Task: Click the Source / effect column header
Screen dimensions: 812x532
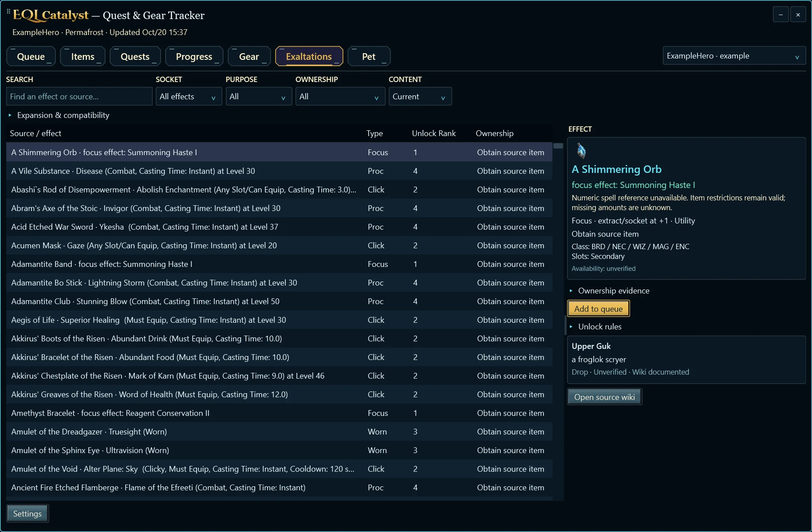Action: click(35, 133)
